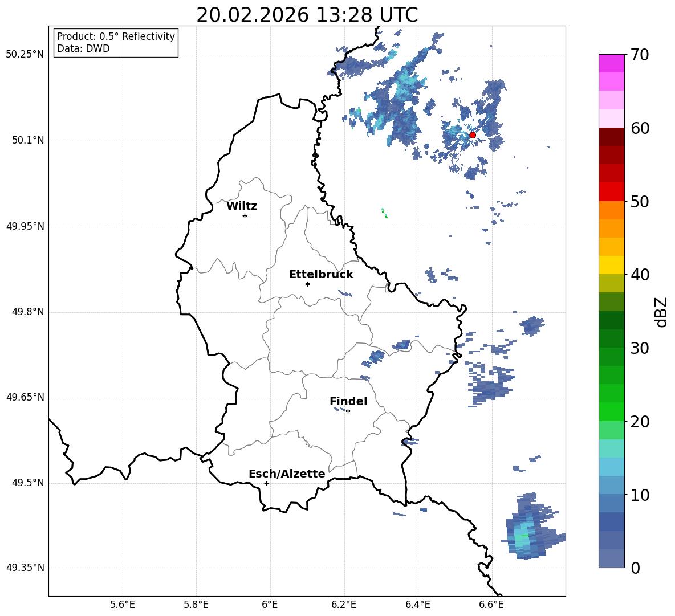The width and height of the screenshot is (675, 616).
Task: Click the small green echo east of Luxembourg's northern border
Action: point(384,213)
